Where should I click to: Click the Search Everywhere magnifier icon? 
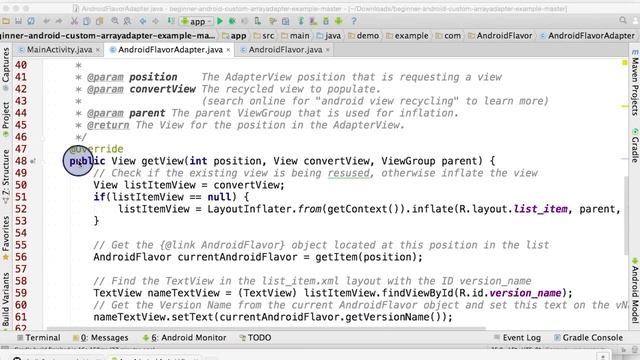click(623, 20)
